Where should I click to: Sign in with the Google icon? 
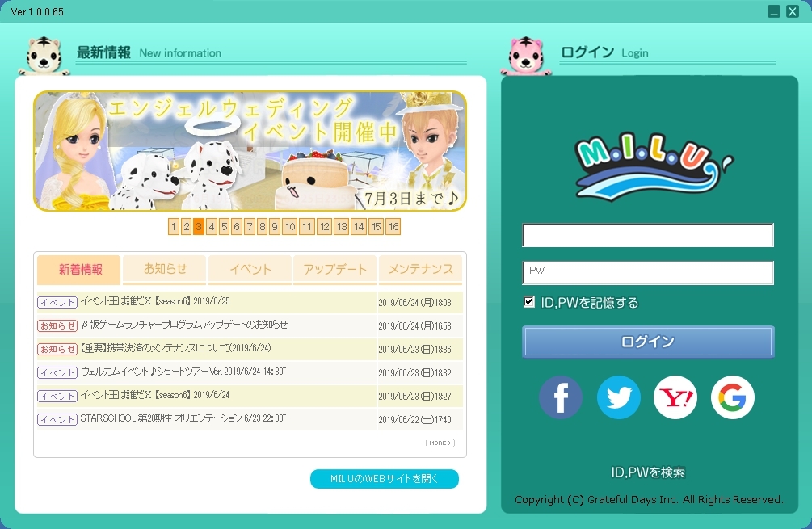tap(733, 397)
